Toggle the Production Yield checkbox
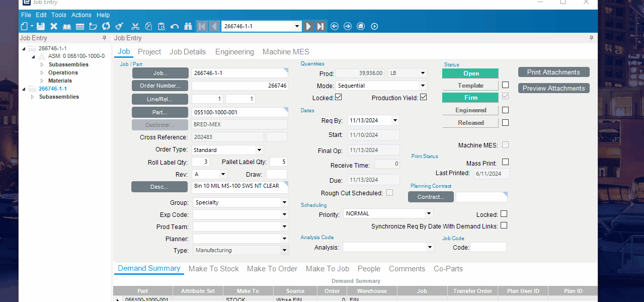Viewport: 644px width, 302px height. [x=423, y=97]
